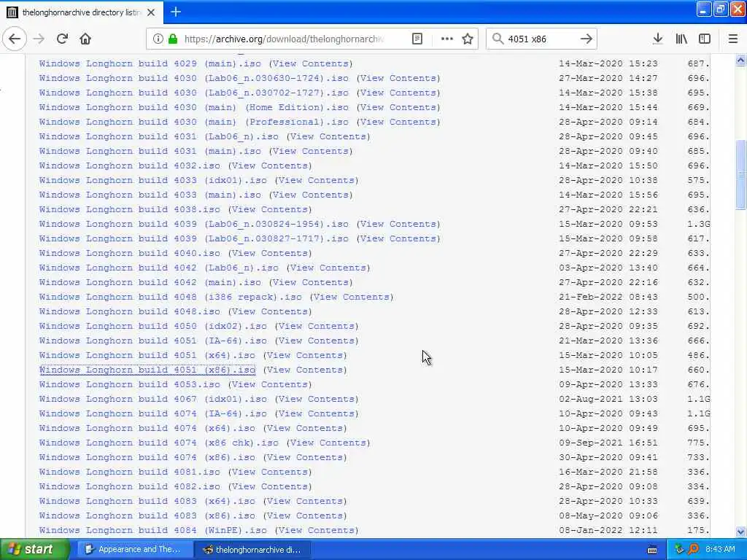Open the library icon
Image resolution: width=747 pixels, height=560 pixels.
click(x=681, y=39)
